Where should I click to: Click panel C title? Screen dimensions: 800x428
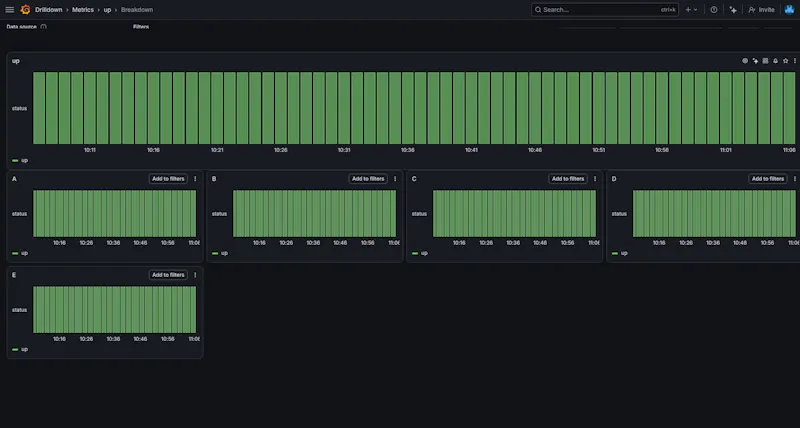414,179
